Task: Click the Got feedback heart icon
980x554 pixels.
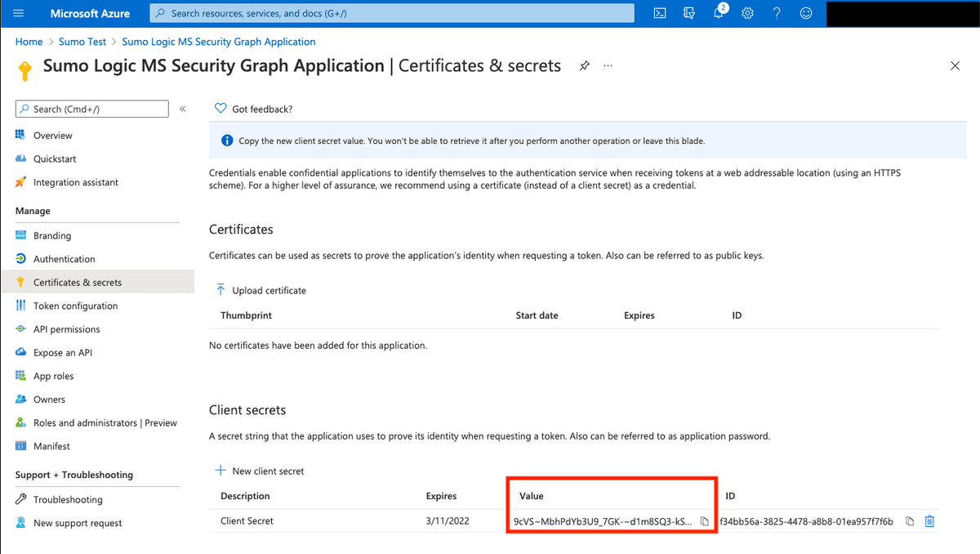Action: pyautogui.click(x=220, y=109)
